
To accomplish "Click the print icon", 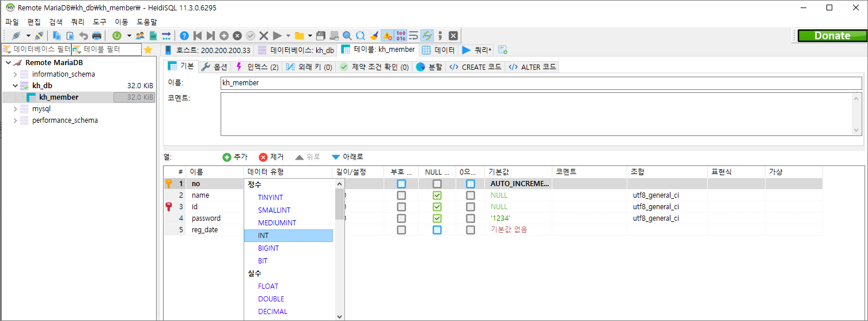I will (x=97, y=35).
